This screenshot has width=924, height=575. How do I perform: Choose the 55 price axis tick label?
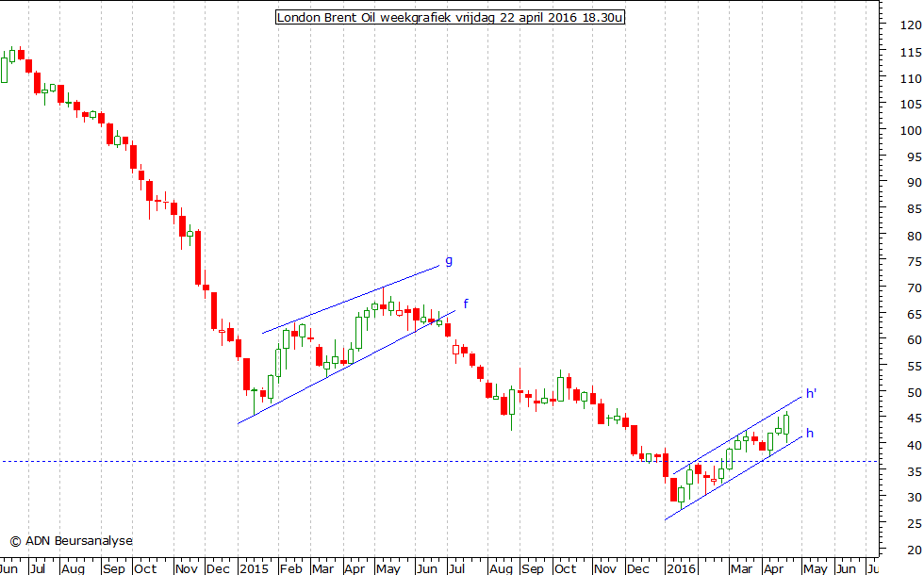(914, 367)
